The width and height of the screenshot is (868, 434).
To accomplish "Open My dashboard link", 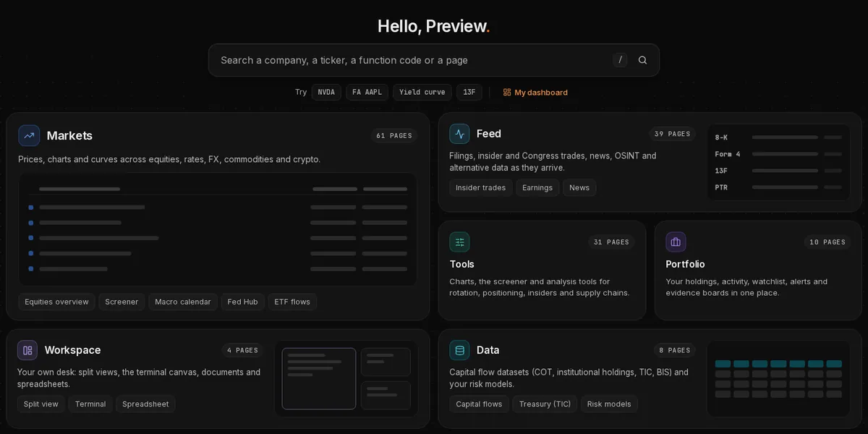I will point(535,93).
